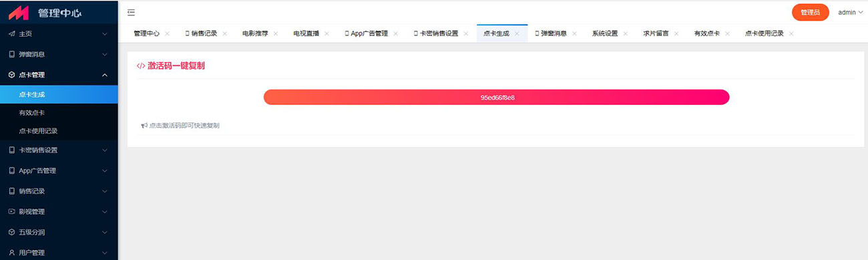Click the video icon beside 影视管理

[x=11, y=211]
